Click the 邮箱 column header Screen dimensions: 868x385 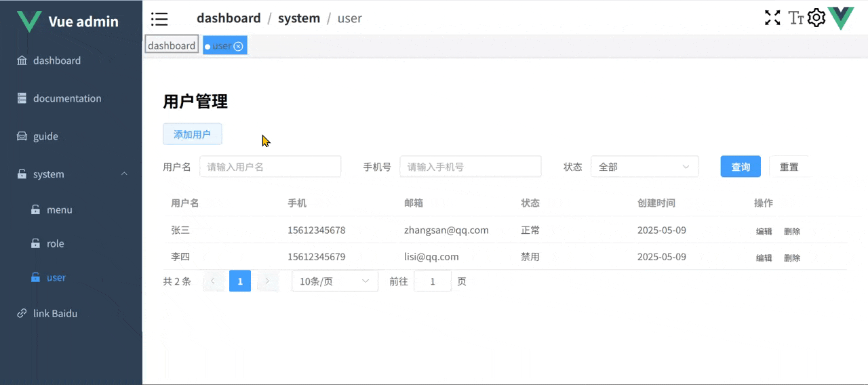coord(414,203)
